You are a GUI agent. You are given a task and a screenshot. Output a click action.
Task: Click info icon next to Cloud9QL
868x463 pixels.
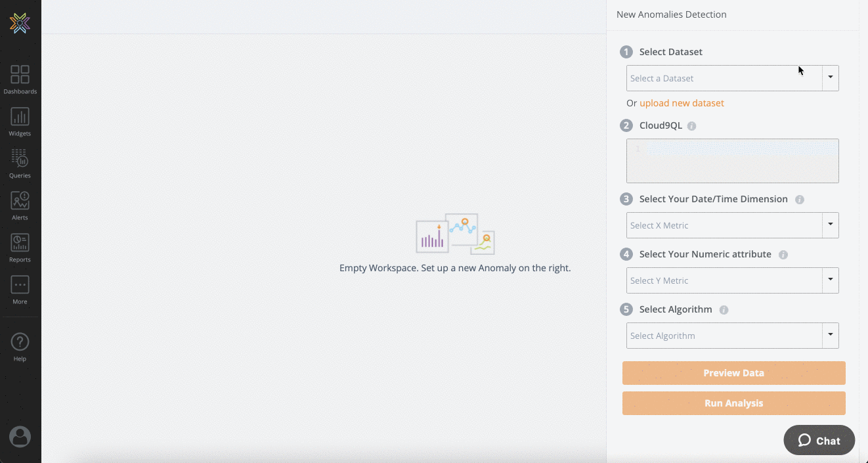coord(691,126)
